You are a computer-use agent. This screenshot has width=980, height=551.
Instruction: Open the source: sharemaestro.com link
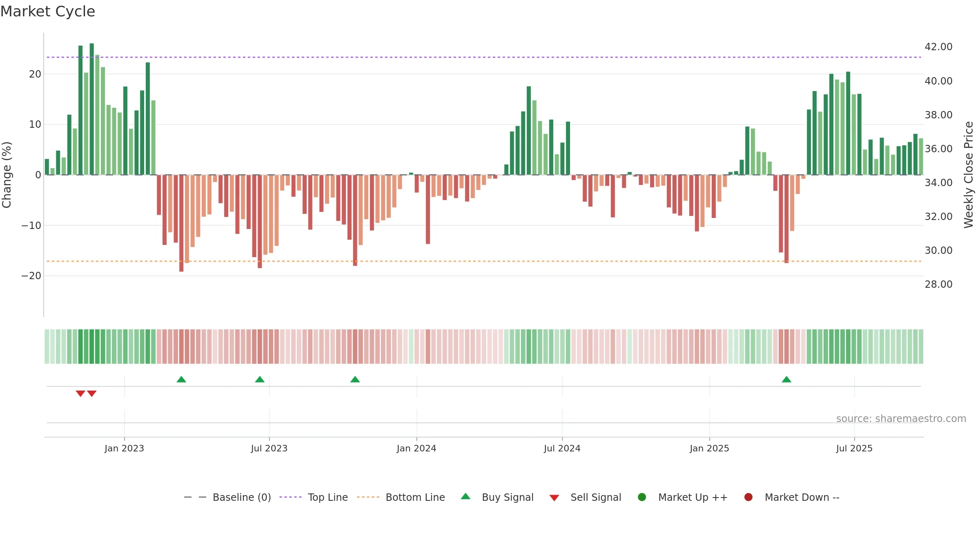click(x=901, y=418)
